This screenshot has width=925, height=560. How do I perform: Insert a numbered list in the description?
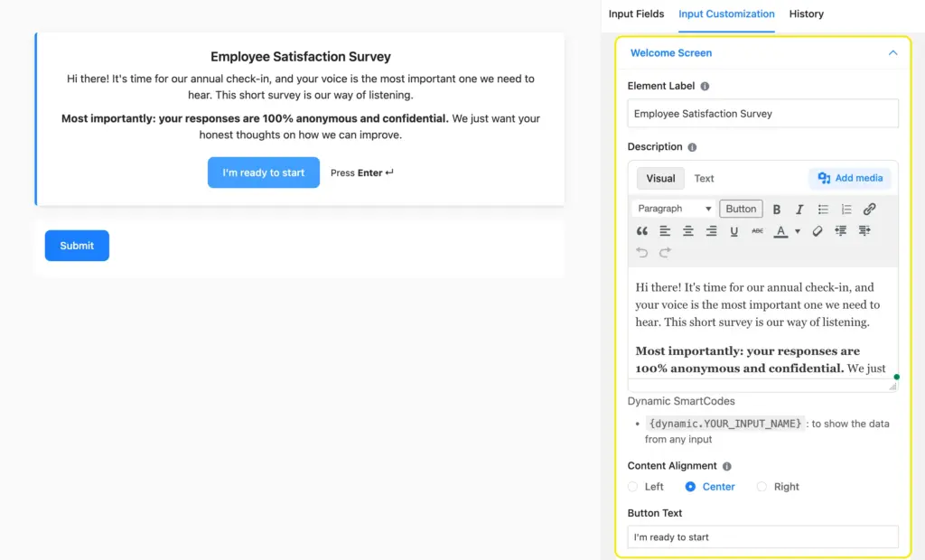click(x=846, y=209)
